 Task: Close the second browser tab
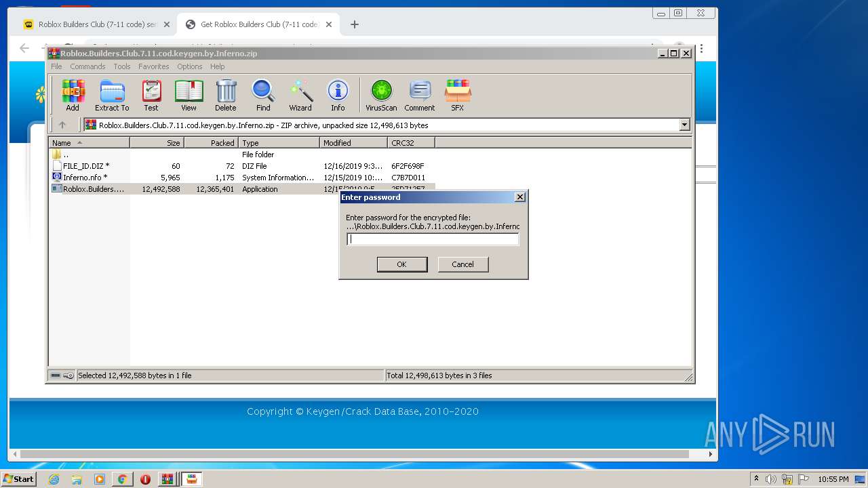[329, 24]
